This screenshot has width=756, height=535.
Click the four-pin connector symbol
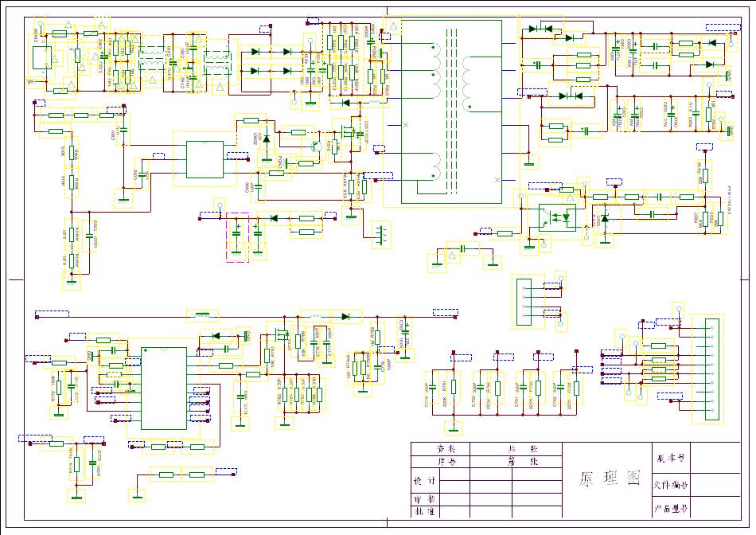524,302
